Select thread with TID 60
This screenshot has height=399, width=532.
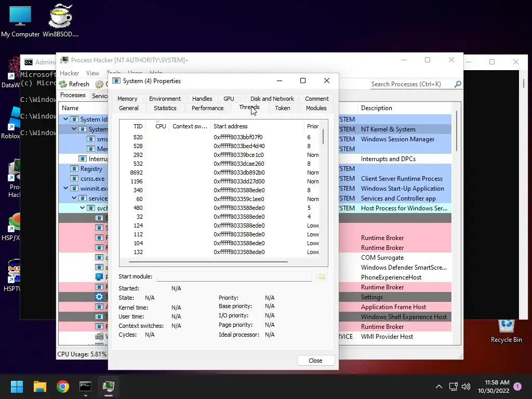pyautogui.click(x=219, y=199)
